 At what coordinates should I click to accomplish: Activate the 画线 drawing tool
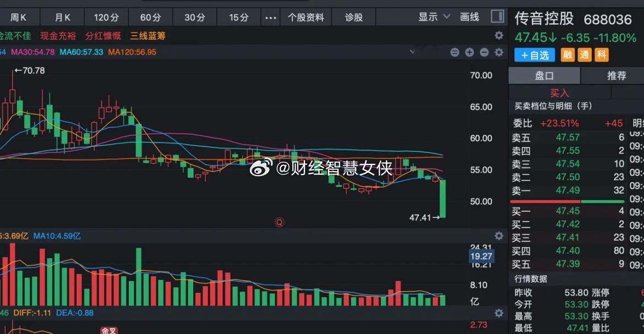point(470,17)
